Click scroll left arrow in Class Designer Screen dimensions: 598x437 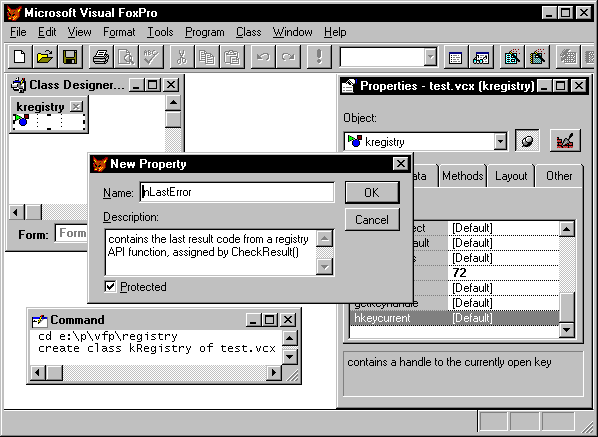(x=16, y=212)
